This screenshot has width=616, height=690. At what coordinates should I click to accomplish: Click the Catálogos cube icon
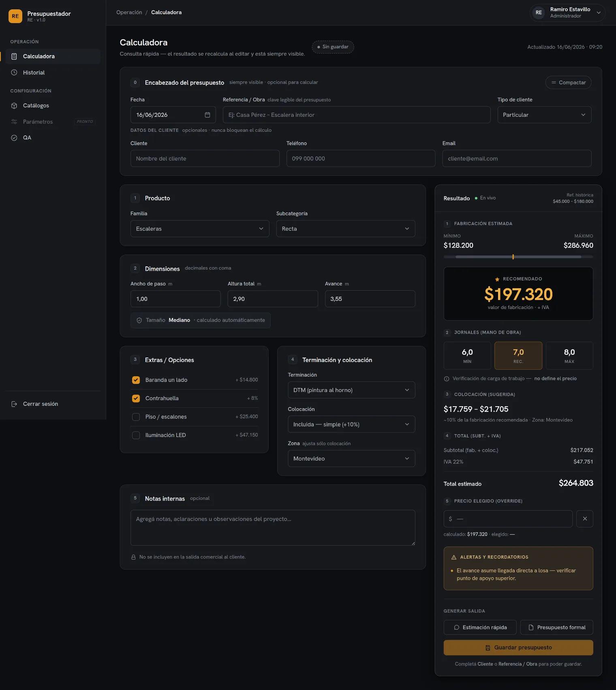pos(14,105)
